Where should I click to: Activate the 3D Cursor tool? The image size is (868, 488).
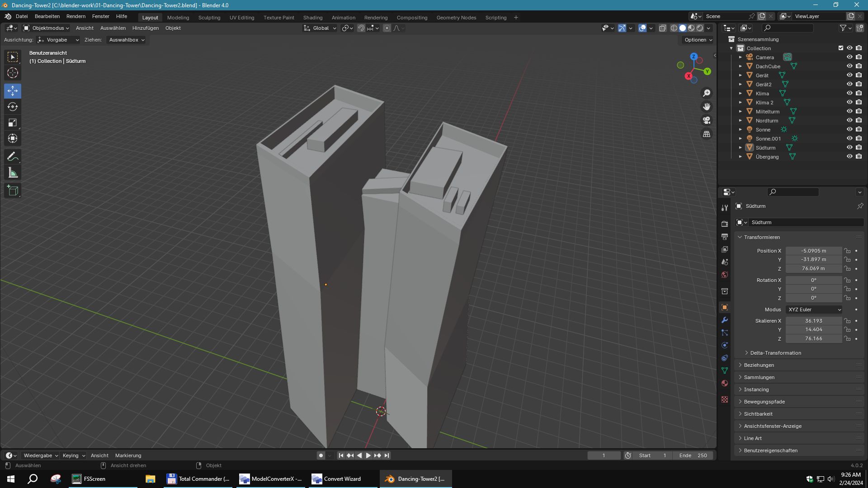pyautogui.click(x=13, y=73)
